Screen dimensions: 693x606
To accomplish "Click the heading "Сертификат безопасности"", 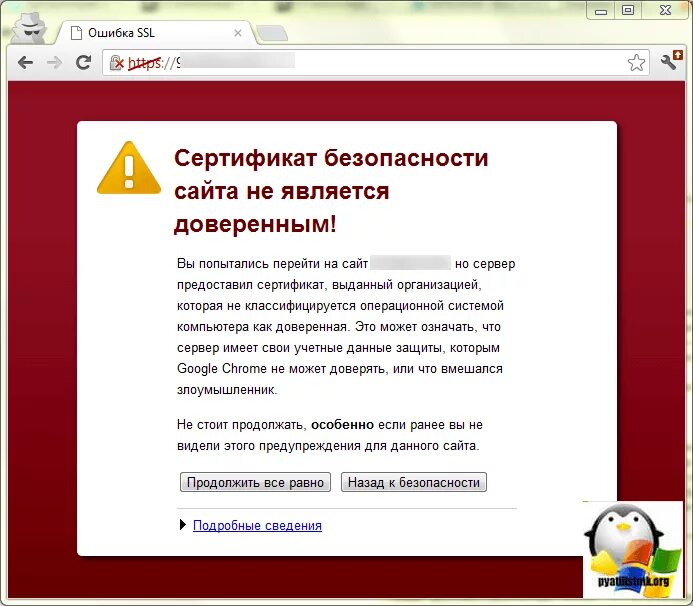I will [x=331, y=158].
